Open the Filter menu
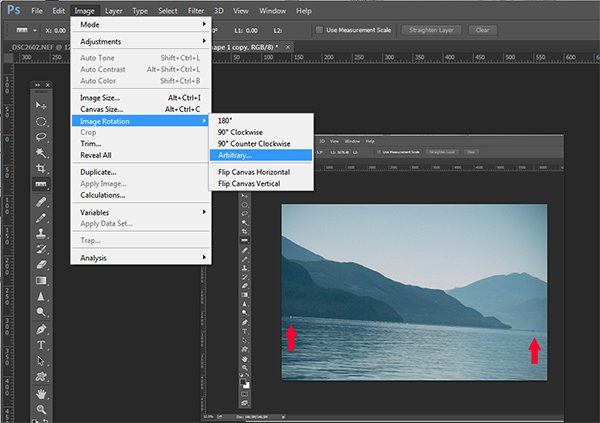The image size is (600, 423). coord(196,10)
